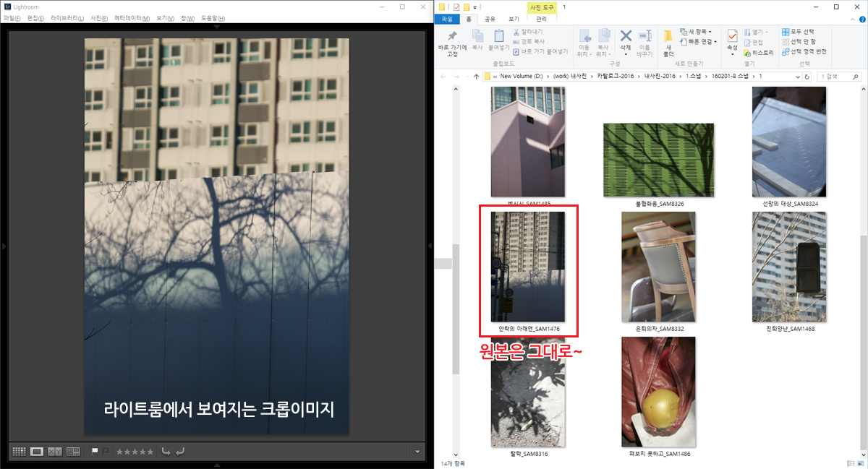This screenshot has height=469, width=868.
Task: Click the rotate clockwise arrow icon
Action: point(179,452)
